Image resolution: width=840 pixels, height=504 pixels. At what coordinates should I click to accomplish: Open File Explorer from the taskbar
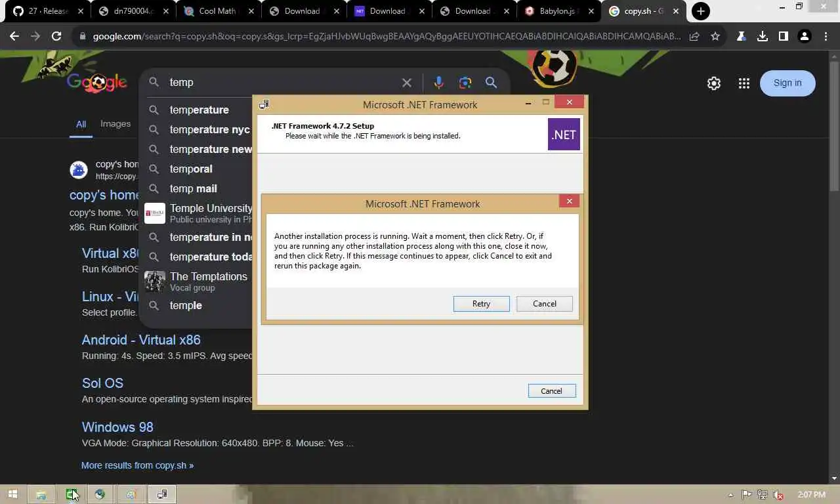tap(41, 494)
